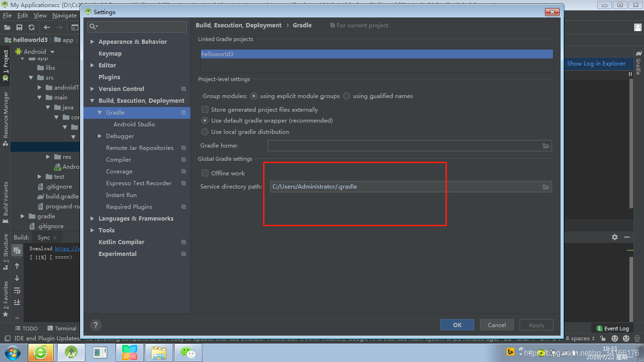Open WeChat from the taskbar
Viewport: 644px width, 362px height.
[x=188, y=353]
